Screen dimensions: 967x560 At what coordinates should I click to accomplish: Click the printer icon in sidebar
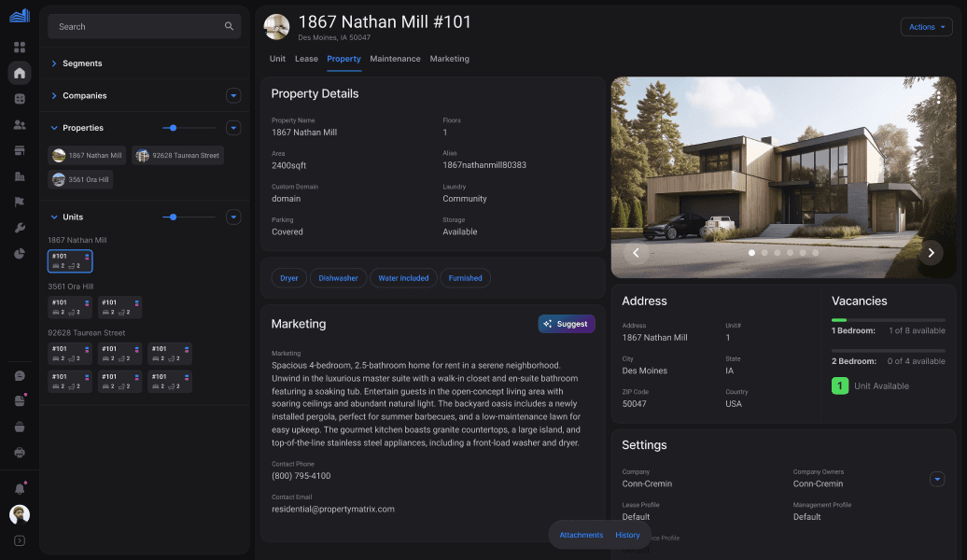(20, 453)
